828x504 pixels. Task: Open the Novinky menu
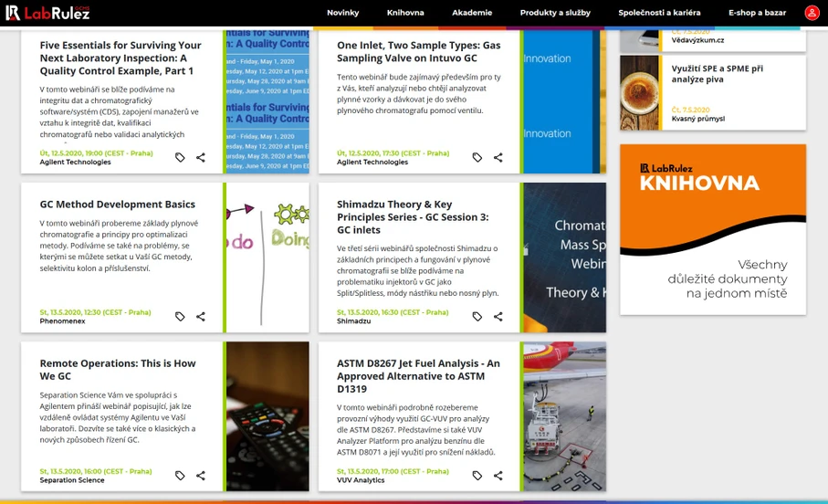coord(342,13)
